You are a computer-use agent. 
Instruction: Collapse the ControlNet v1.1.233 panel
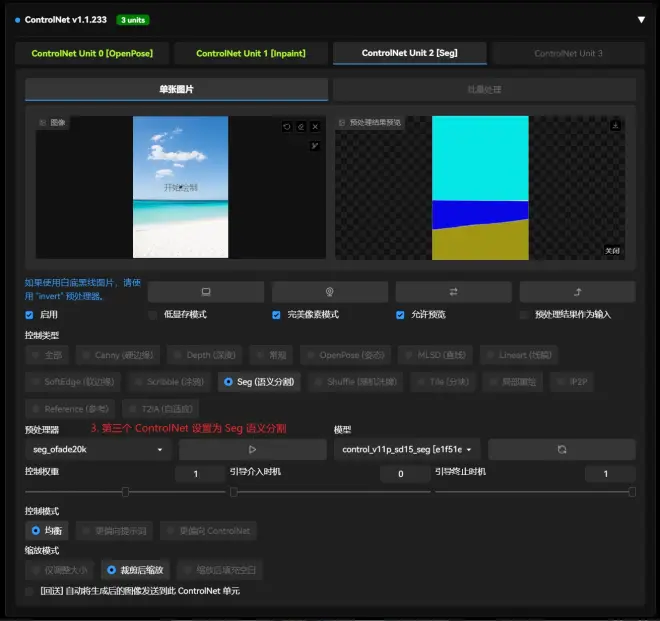click(x=641, y=19)
